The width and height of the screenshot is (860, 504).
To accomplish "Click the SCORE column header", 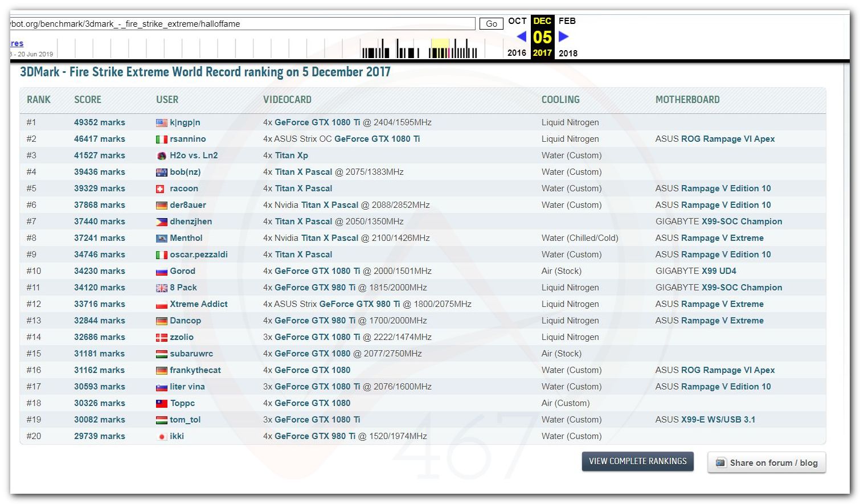I will (88, 100).
